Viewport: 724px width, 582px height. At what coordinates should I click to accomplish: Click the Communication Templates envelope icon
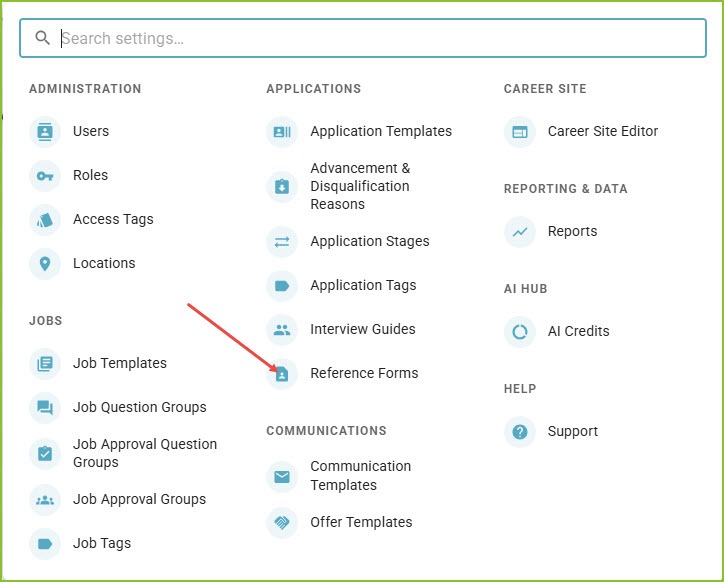[x=282, y=476]
